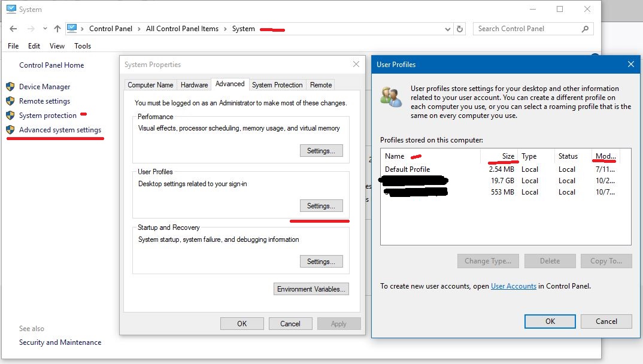643x364 pixels.
Task: Select All Control Panel Items breadcrumb
Action: tap(182, 29)
